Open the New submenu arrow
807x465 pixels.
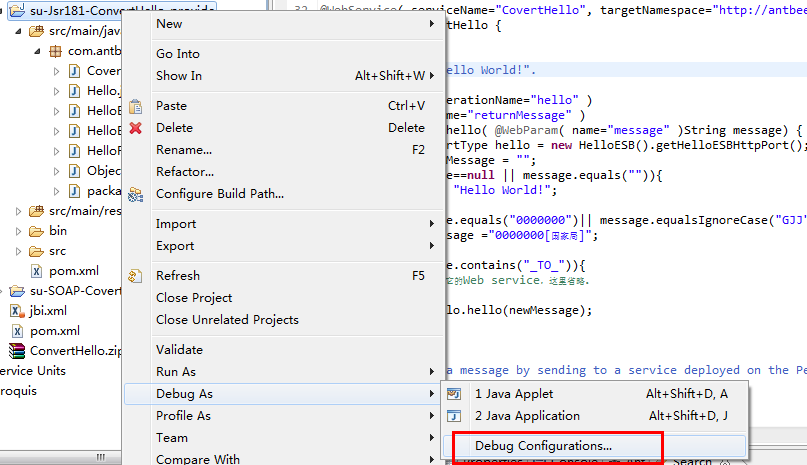[x=431, y=24]
